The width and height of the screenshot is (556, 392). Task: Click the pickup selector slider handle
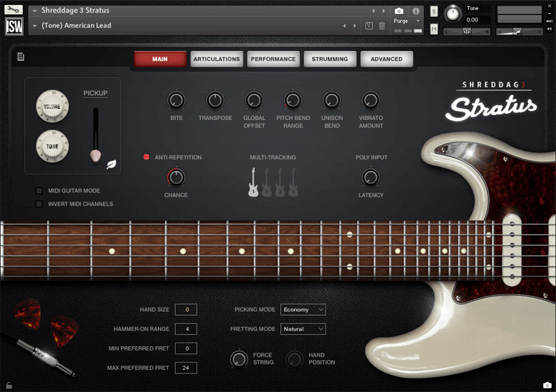point(96,155)
